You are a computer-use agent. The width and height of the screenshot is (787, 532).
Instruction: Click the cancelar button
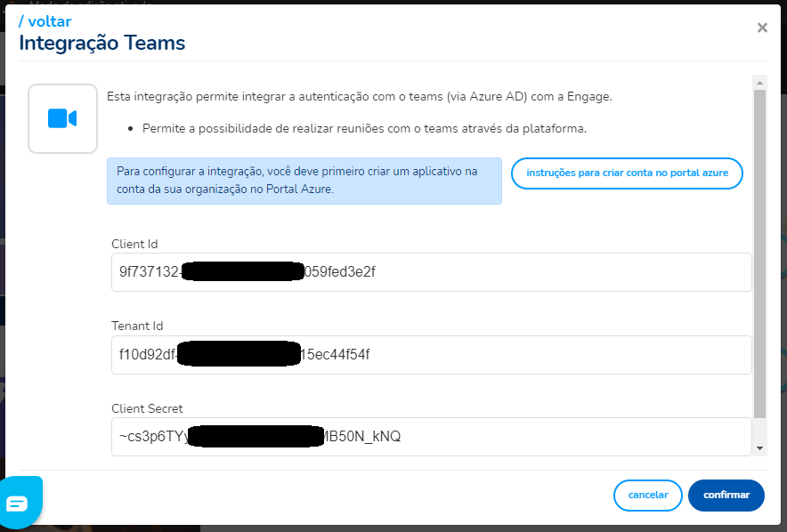click(647, 495)
